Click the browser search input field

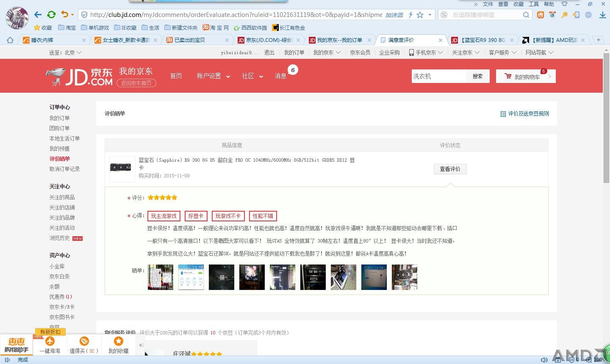click(x=485, y=15)
